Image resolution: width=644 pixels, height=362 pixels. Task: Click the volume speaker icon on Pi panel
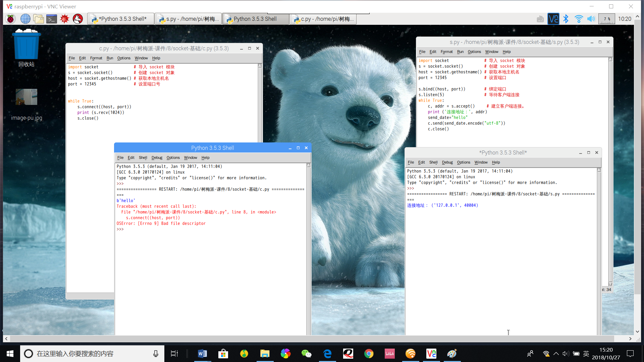pos(591,19)
